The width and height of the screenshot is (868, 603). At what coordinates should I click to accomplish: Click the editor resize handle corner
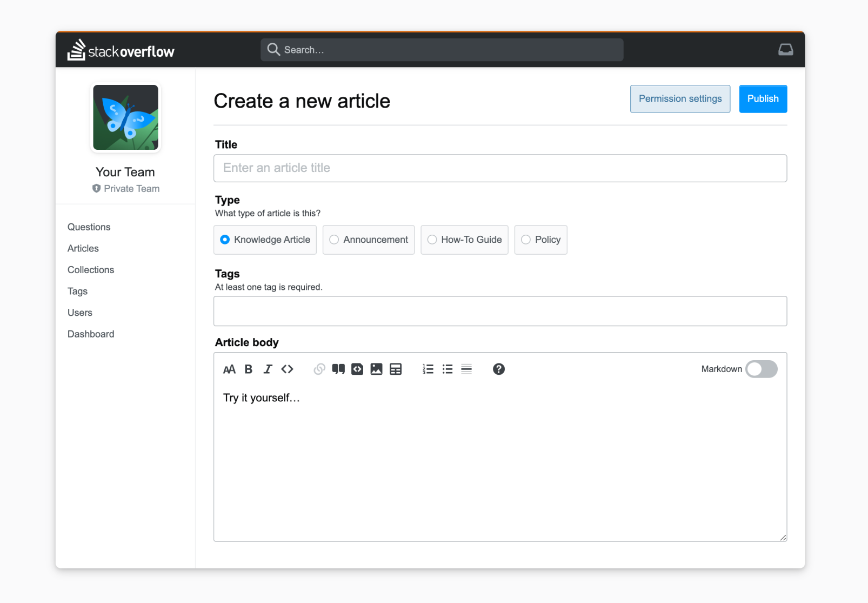pos(783,538)
